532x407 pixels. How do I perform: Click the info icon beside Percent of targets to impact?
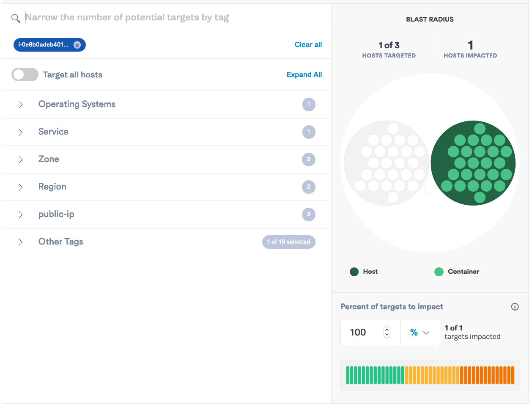[515, 306]
